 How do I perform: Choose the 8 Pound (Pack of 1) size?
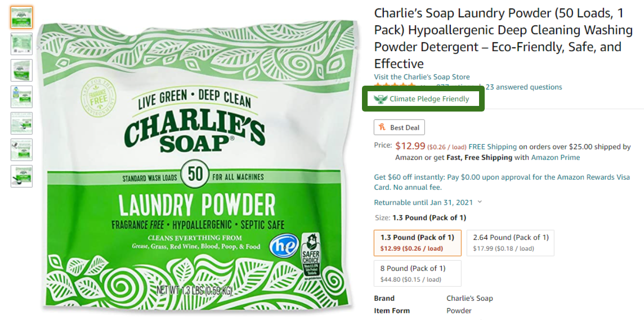418,273
